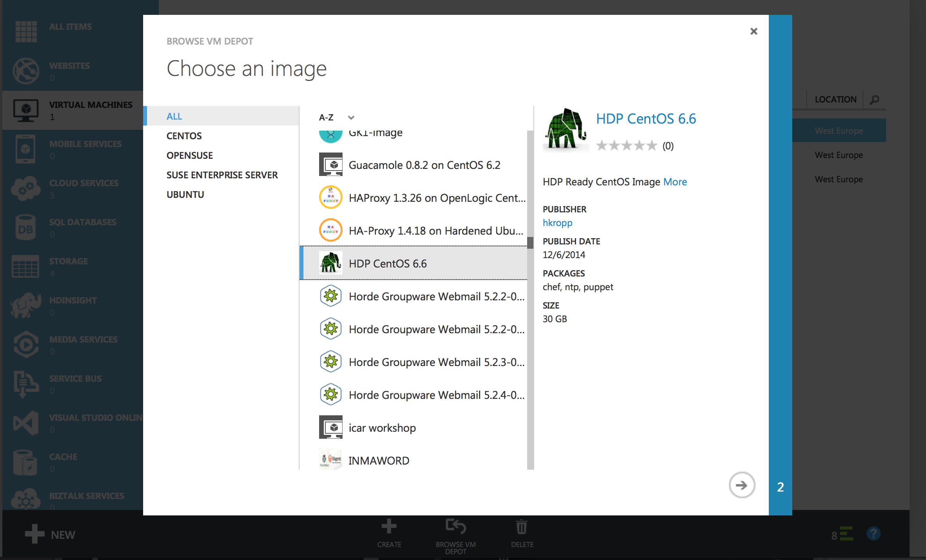Select Guacamole 0.8.2 on CentOS image
The image size is (926, 560).
[424, 165]
